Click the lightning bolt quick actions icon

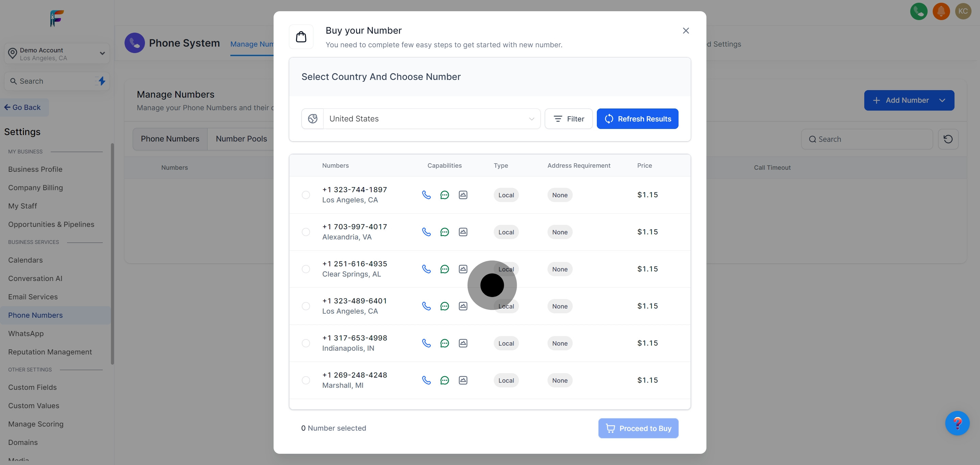102,81
